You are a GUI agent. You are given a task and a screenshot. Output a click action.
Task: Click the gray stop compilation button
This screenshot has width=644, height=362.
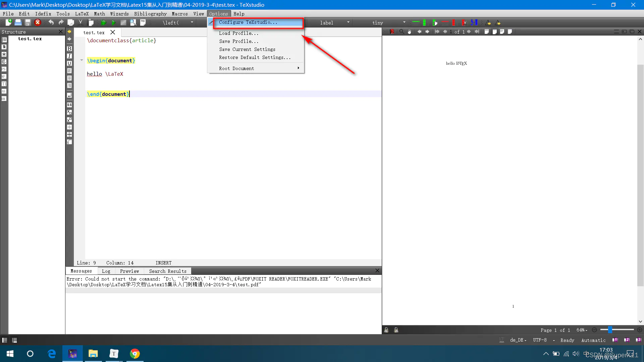pos(123,22)
